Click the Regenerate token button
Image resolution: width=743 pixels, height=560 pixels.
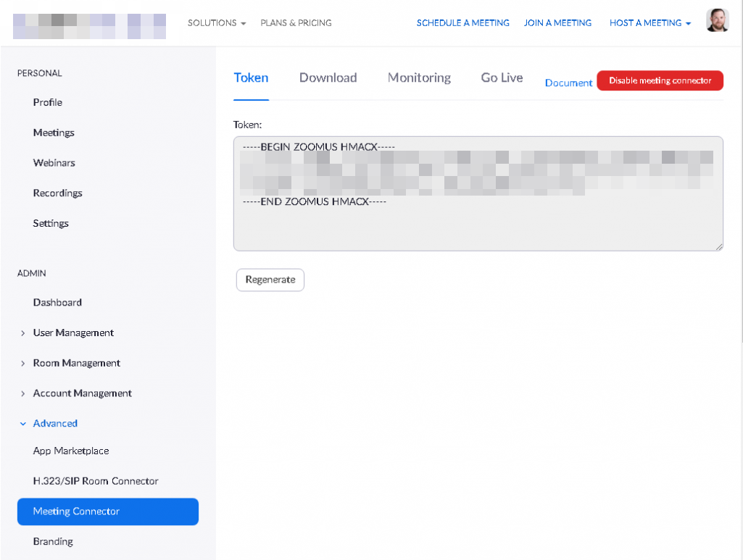[270, 280]
